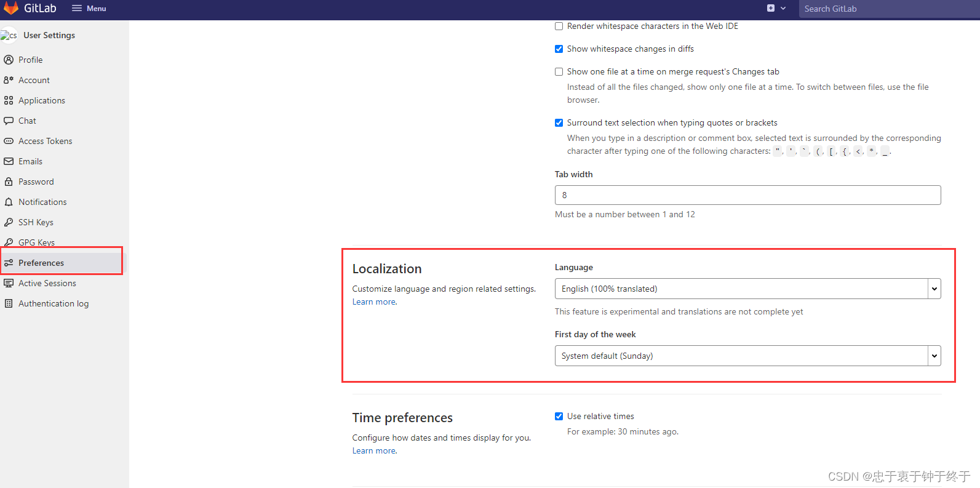This screenshot has height=488, width=980.
Task: Click the Tab width input field
Action: pos(747,195)
